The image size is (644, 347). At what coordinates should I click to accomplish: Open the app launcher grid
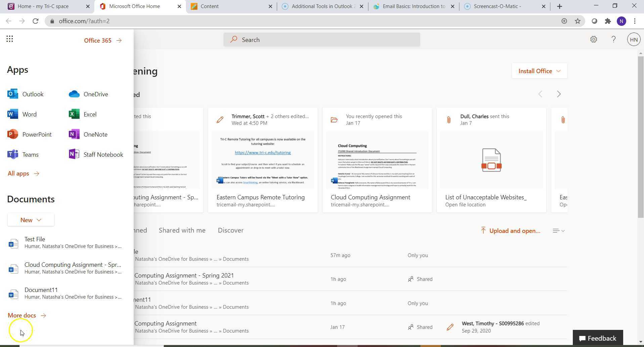tap(10, 39)
